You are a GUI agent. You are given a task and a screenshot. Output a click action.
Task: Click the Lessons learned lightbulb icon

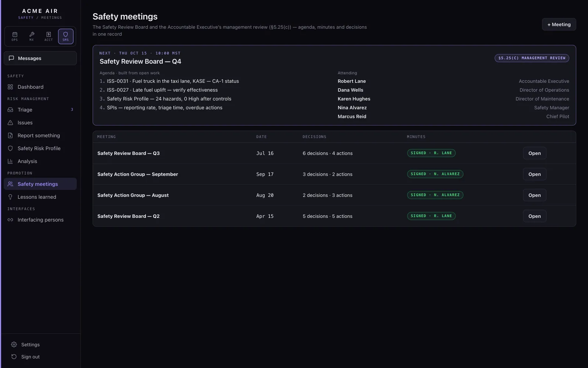10,197
